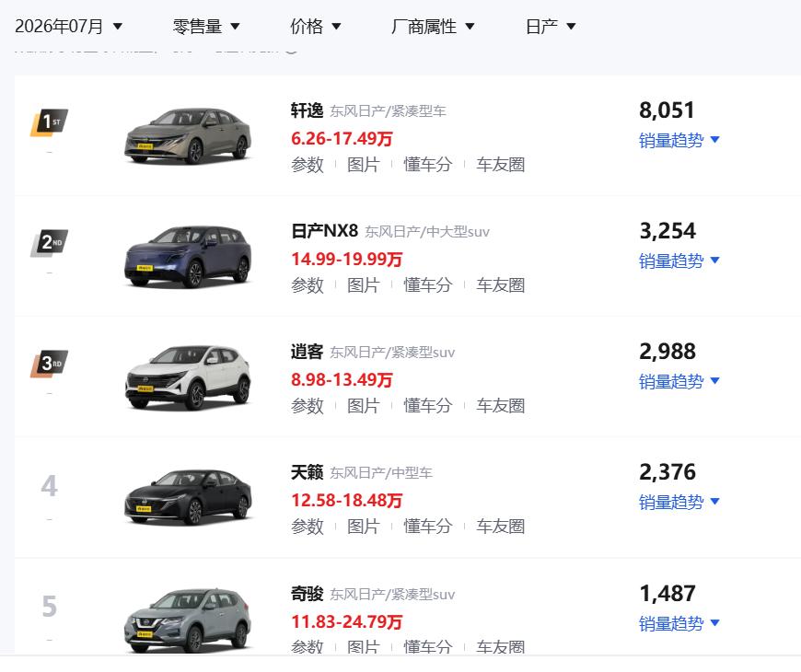Open the white 逍客 car image
The image size is (801, 672).
[x=188, y=377]
